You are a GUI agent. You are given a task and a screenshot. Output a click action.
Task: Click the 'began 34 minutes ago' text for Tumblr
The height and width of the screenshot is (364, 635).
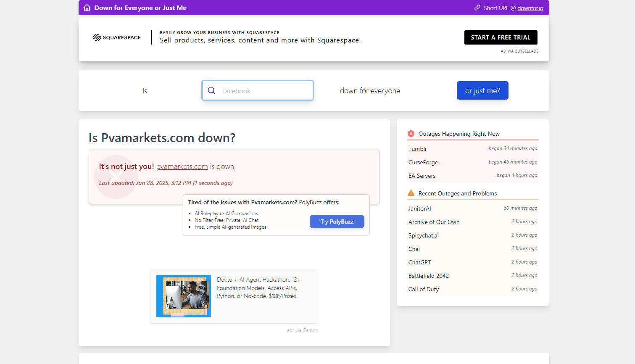(513, 148)
